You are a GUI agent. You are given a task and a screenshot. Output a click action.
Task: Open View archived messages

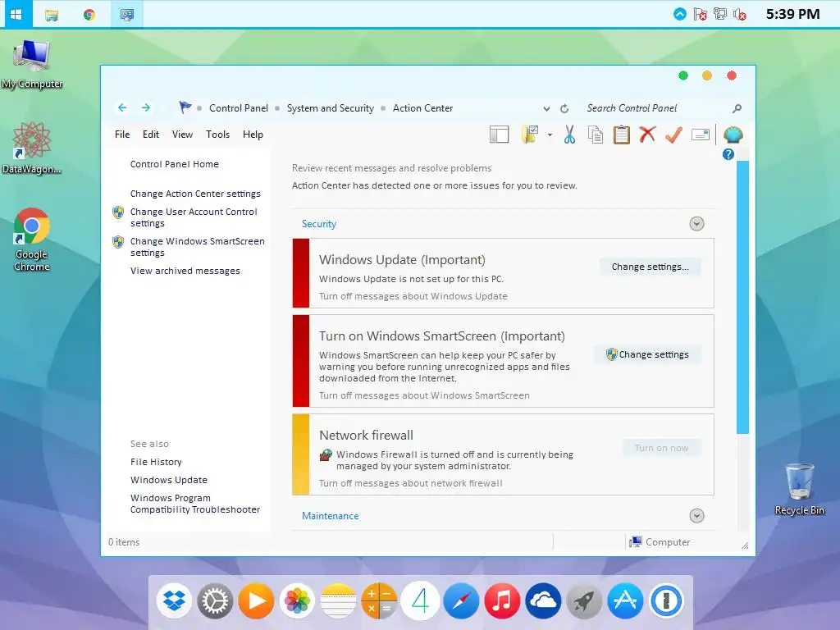[x=185, y=271]
